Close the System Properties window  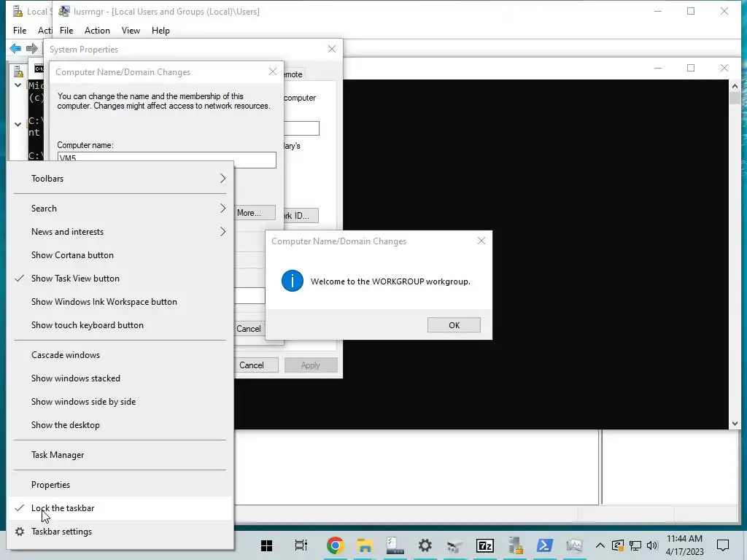[x=332, y=49]
